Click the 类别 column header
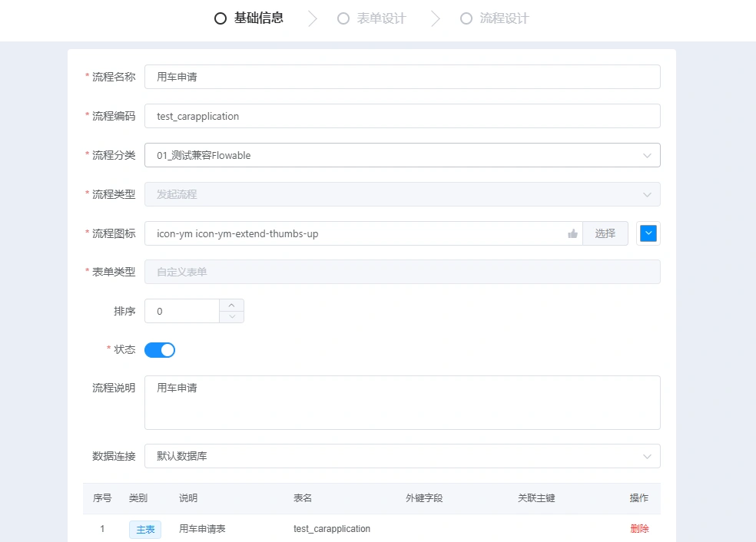Screen dimensions: 756x542 138,498
